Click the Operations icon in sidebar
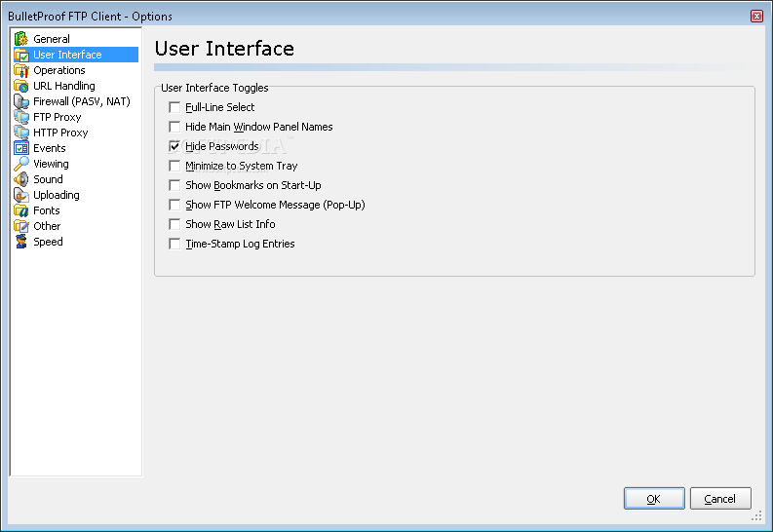Viewport: 773px width, 532px height. [x=20, y=70]
